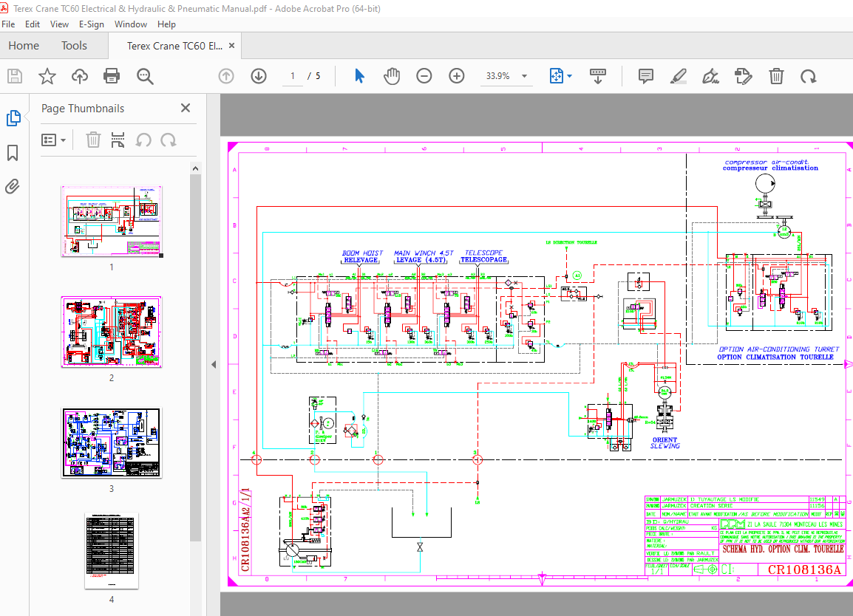Viewport: 853px width, 616px height.
Task: Rotate the page view clockwise
Action: tap(809, 76)
